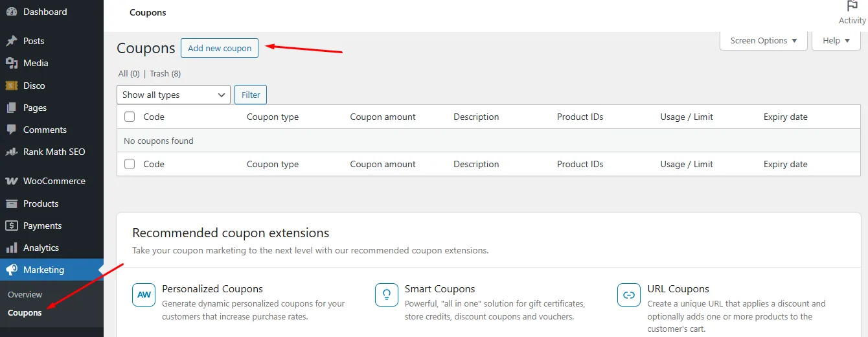Click Product IDs header column

[580, 117]
